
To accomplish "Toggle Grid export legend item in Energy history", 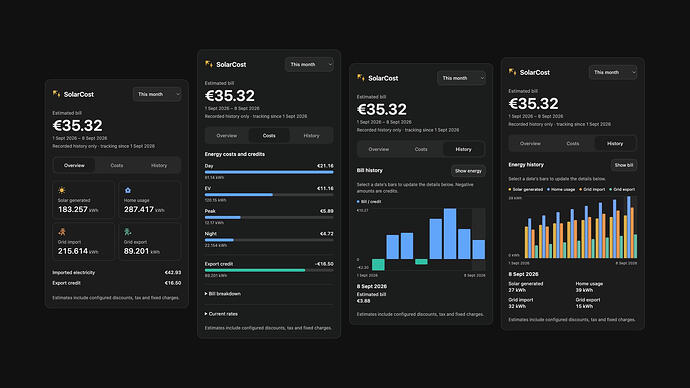I will click(x=622, y=189).
